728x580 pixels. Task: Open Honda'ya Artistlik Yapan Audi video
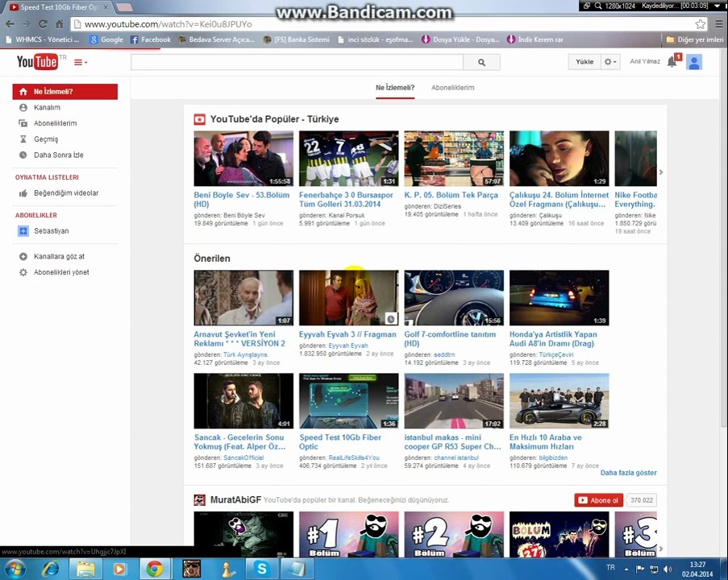click(553, 338)
